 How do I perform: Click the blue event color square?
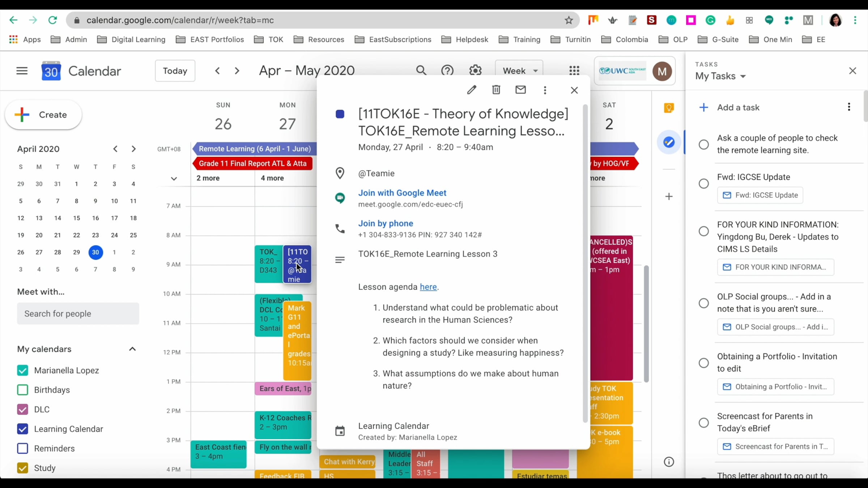340,114
